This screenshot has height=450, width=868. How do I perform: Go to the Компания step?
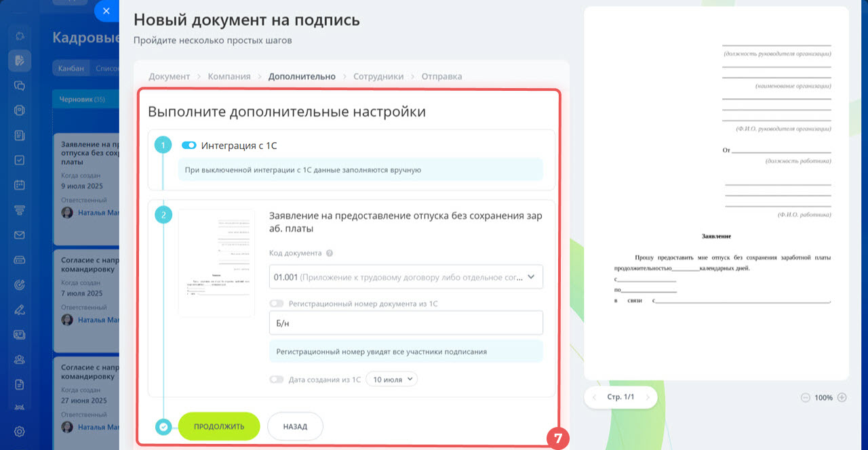pyautogui.click(x=229, y=77)
